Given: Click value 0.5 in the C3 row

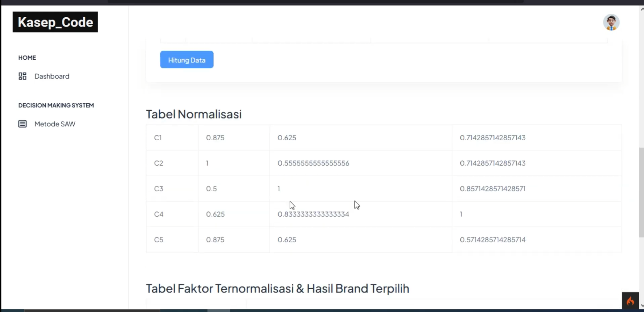Looking at the screenshot, I should click(x=211, y=188).
